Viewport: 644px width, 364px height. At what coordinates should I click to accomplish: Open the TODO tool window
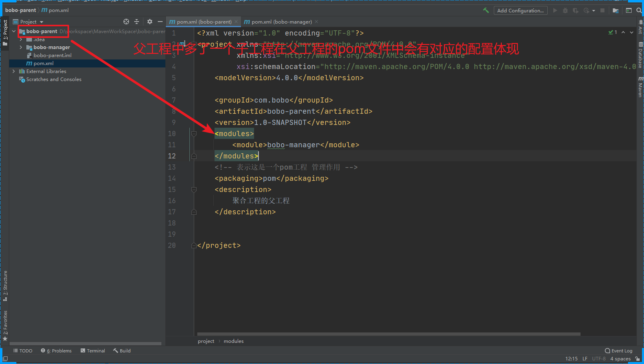23,351
